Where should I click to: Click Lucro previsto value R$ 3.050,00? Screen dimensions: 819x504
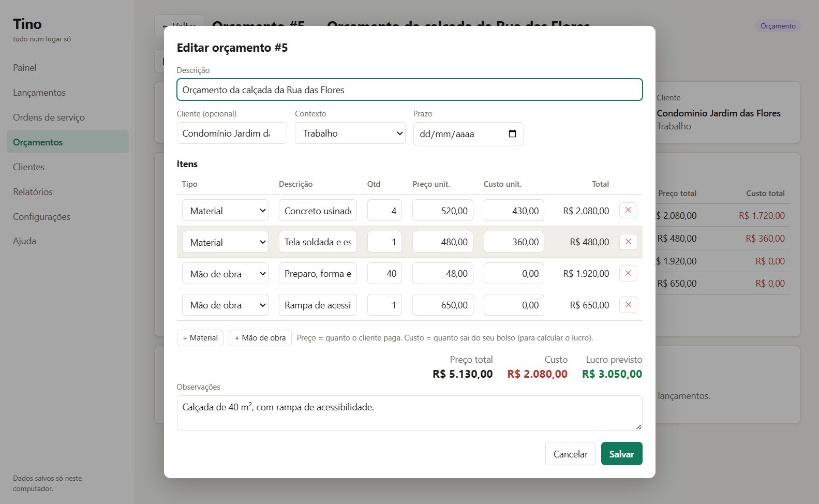pos(612,374)
